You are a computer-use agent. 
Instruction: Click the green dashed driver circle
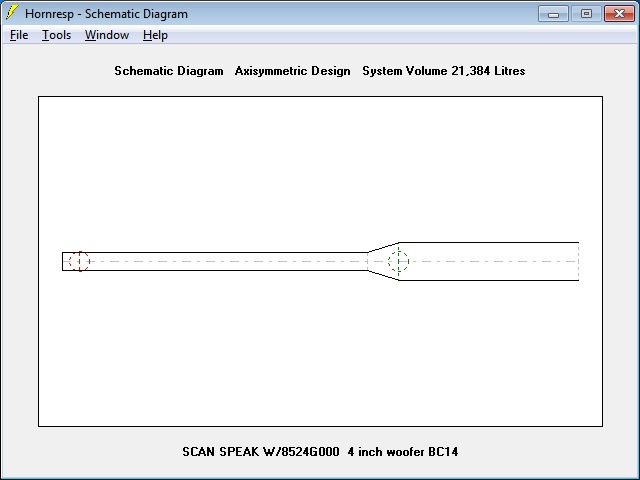click(x=398, y=262)
